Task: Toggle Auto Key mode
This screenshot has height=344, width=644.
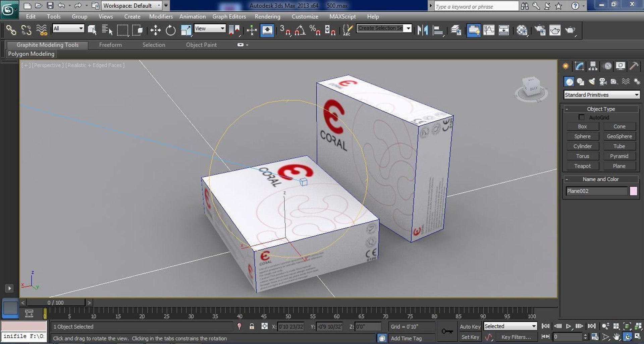Action: click(470, 327)
